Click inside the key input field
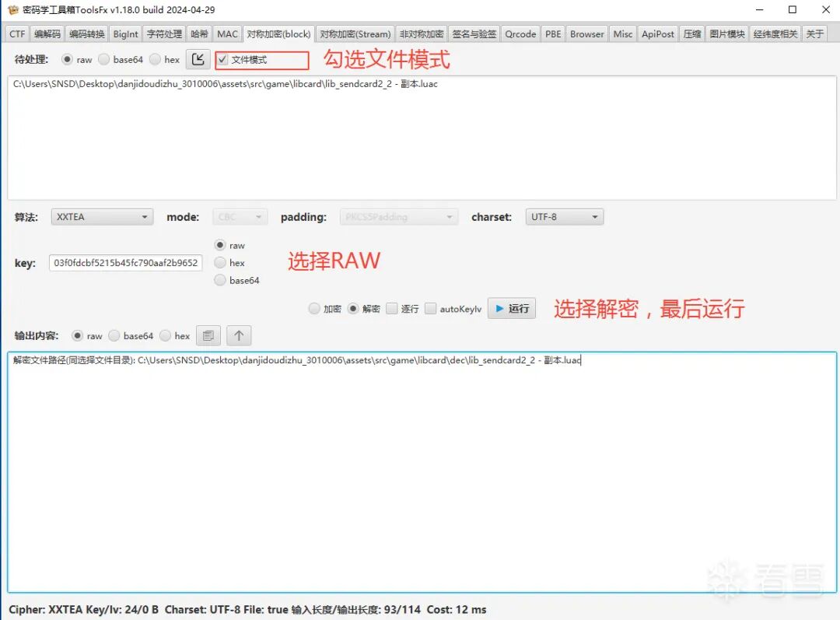 pos(124,262)
